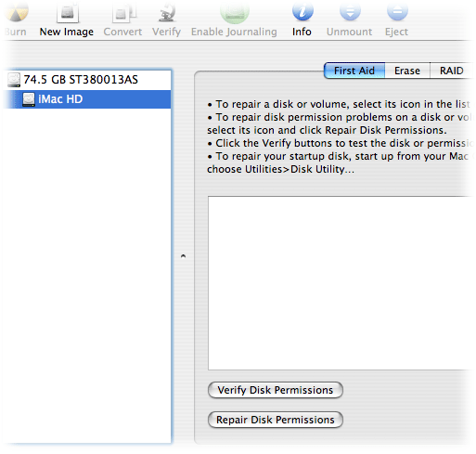Click Repair Disk Permissions button
The image size is (476, 454).
point(276,420)
